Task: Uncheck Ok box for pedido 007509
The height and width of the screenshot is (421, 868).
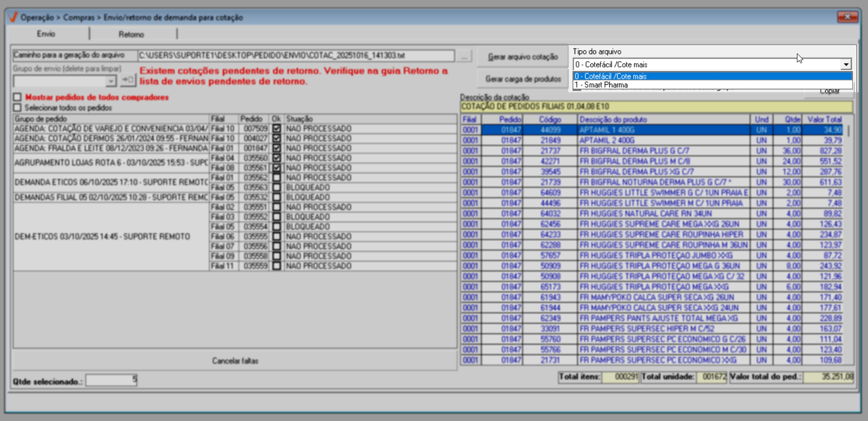Action: pyautogui.click(x=277, y=129)
